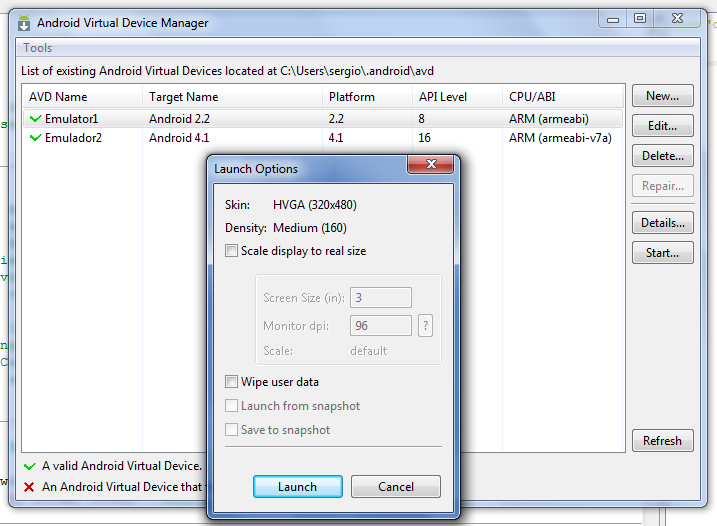Click the ARM (armeabi-v7a) cell

point(560,138)
